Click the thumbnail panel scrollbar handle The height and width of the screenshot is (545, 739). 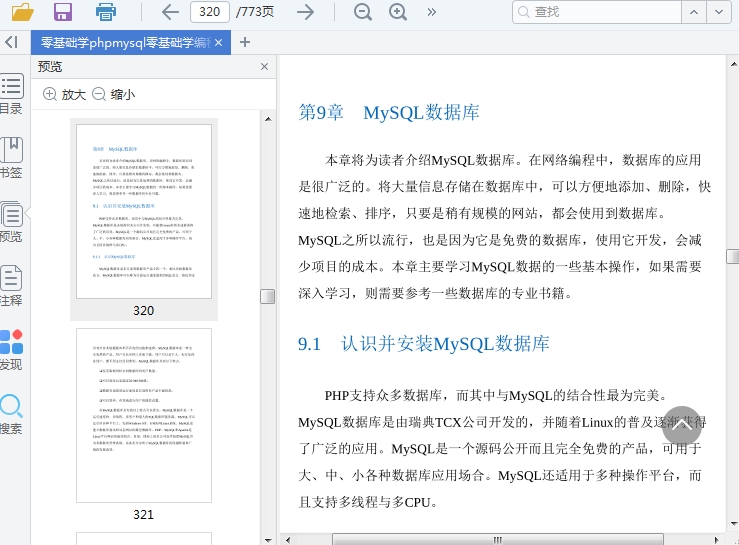click(268, 297)
